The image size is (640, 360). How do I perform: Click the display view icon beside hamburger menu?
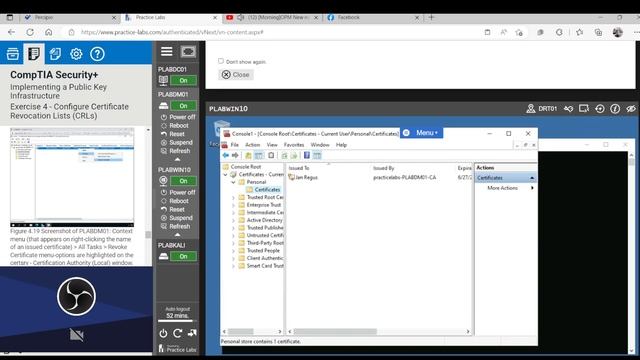pos(188,52)
